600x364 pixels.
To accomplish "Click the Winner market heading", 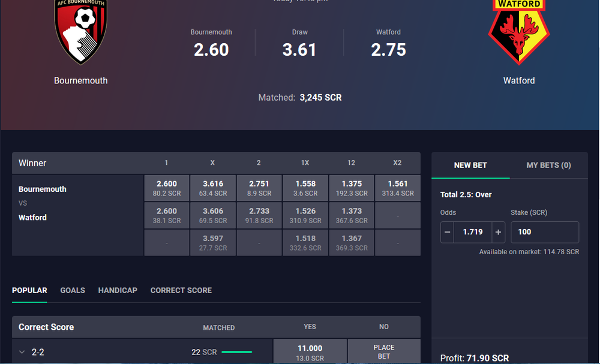I will click(32, 163).
